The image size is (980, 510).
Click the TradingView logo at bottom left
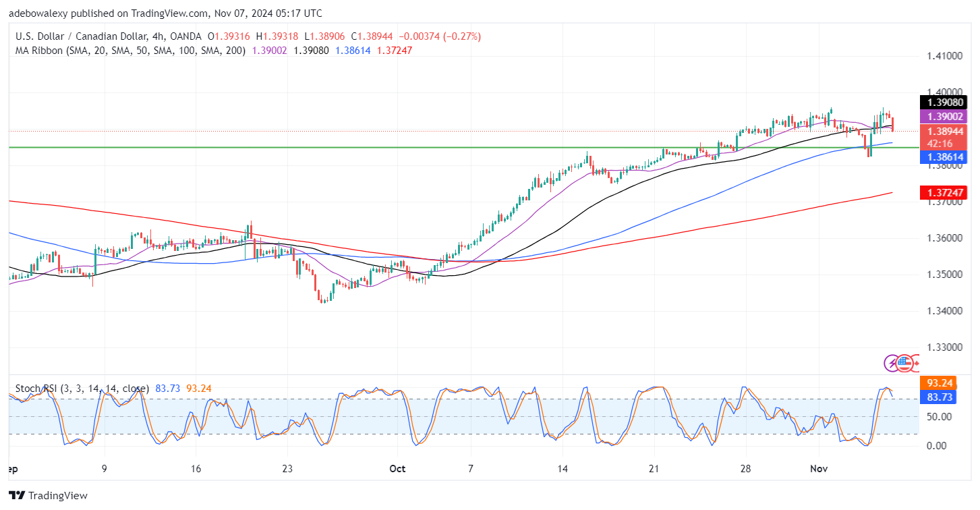[x=48, y=495]
